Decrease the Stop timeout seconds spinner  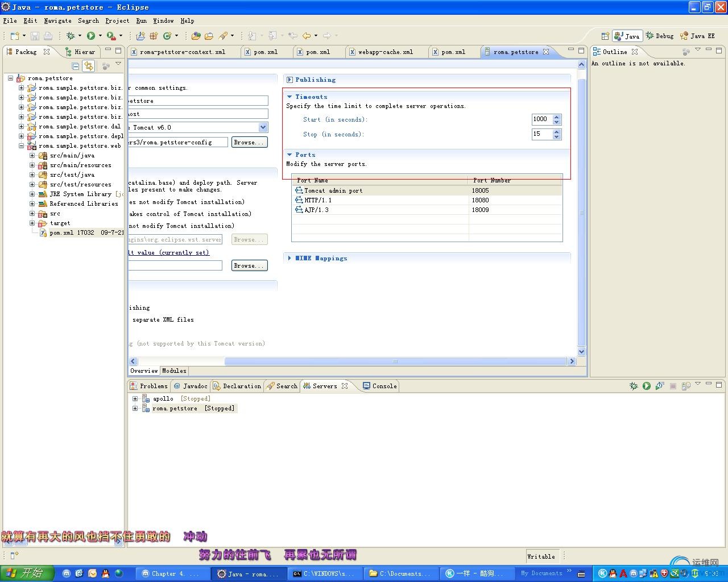pos(557,137)
